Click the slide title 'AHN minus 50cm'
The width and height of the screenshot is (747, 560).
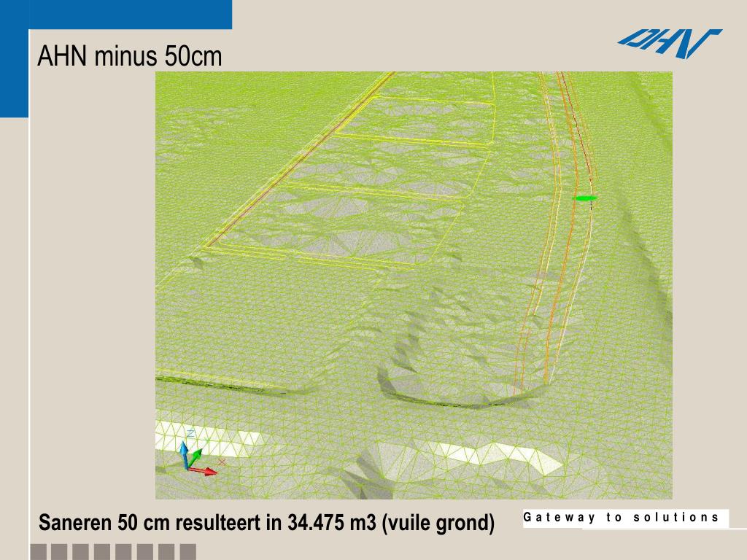tap(130, 55)
